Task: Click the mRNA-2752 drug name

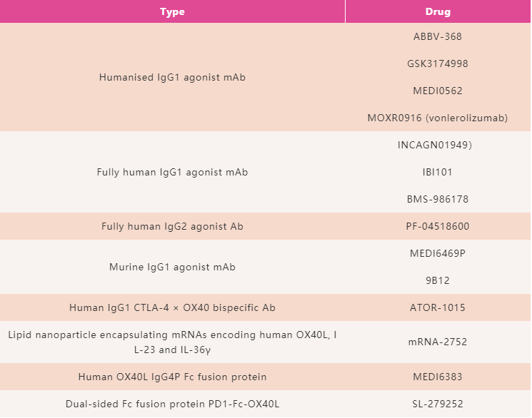Action: pyautogui.click(x=438, y=342)
